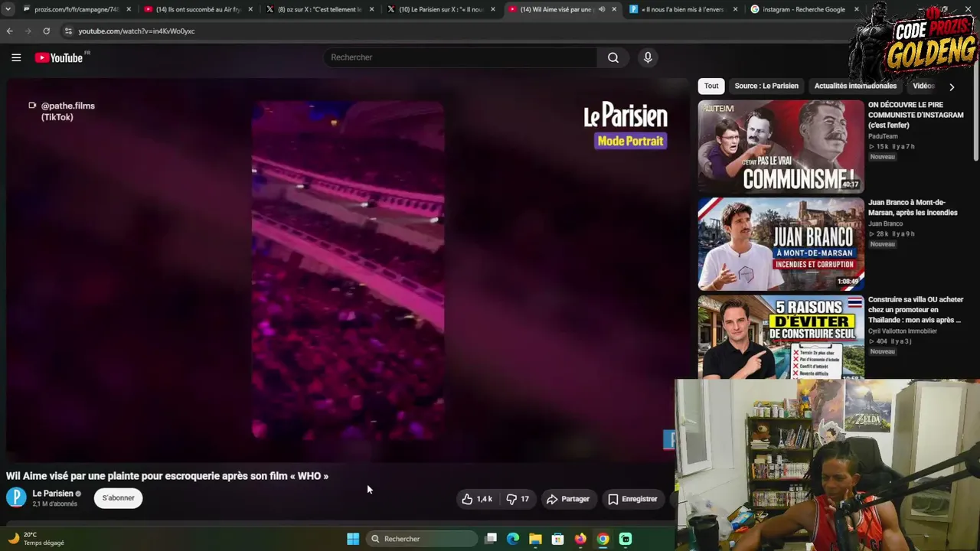The width and height of the screenshot is (980, 551).
Task: Open Google Chrome from the taskbar
Action: (603, 539)
